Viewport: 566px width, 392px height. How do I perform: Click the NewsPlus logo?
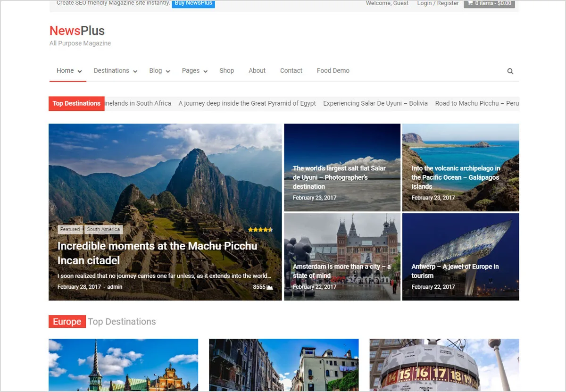[x=77, y=31]
